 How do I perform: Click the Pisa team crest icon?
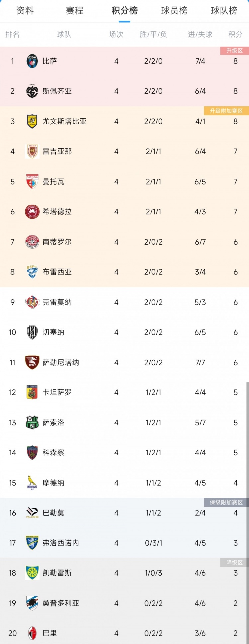32,61
